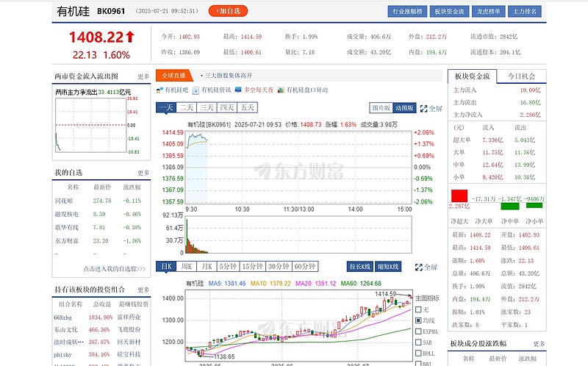Select the 四天 intraday tab
The width and height of the screenshot is (588, 366).
(x=226, y=107)
